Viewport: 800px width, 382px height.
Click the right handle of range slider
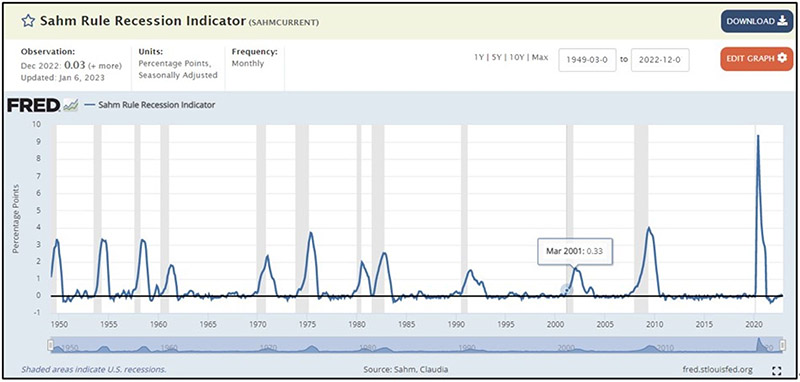click(x=783, y=345)
